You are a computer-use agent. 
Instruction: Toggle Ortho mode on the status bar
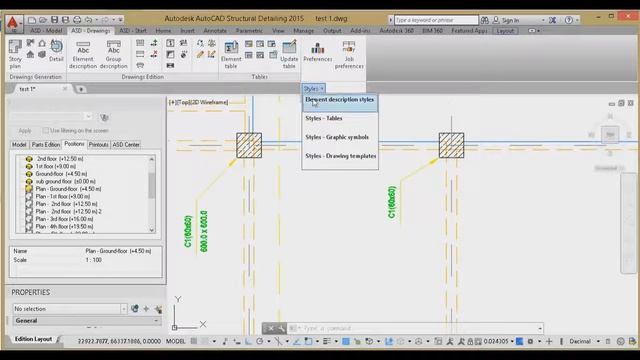(x=248, y=341)
